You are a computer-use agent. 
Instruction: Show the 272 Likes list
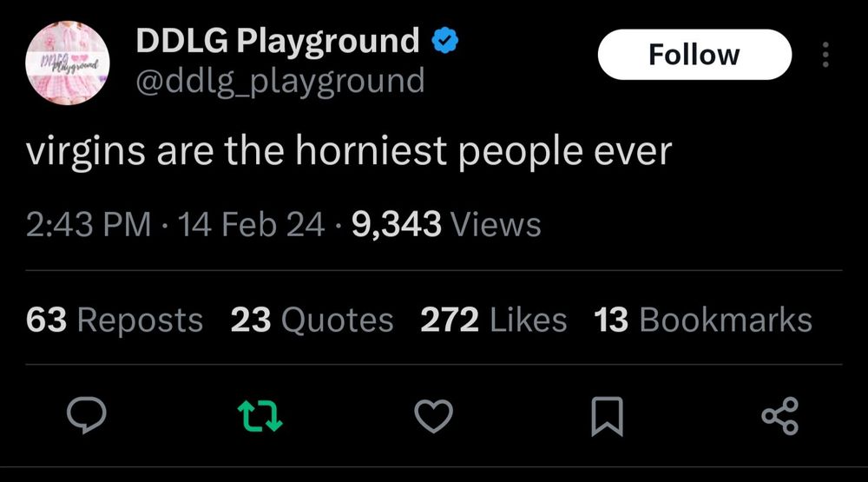click(x=493, y=320)
